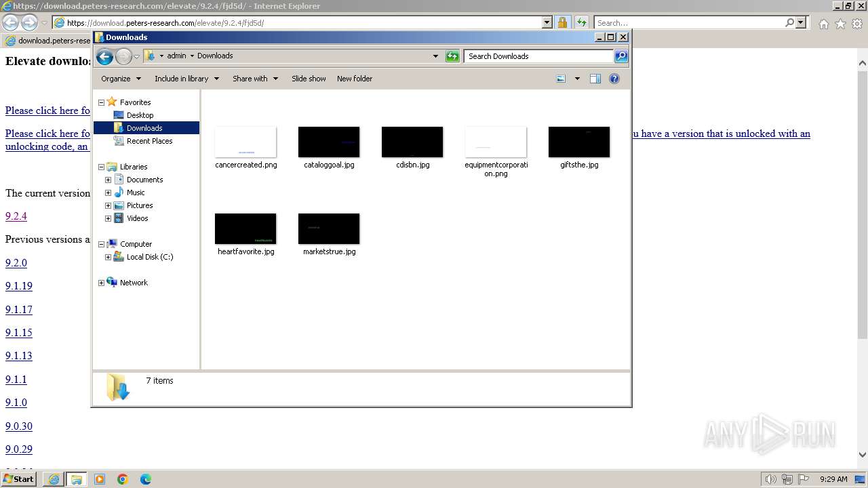Select cataloggoal.jpg thumbnail
Image resolution: width=868 pixels, height=488 pixels.
tap(329, 142)
